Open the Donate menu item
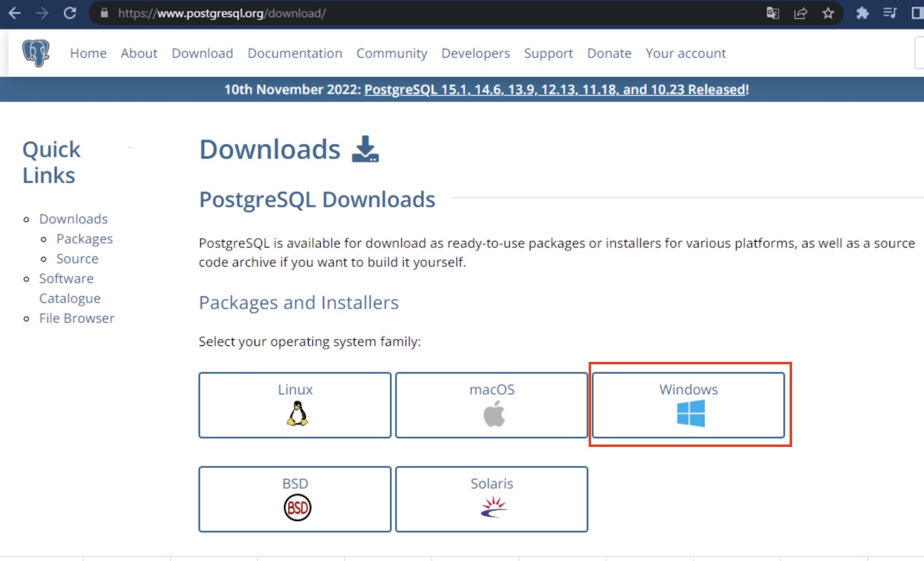The height and width of the screenshot is (561, 924). click(x=609, y=53)
